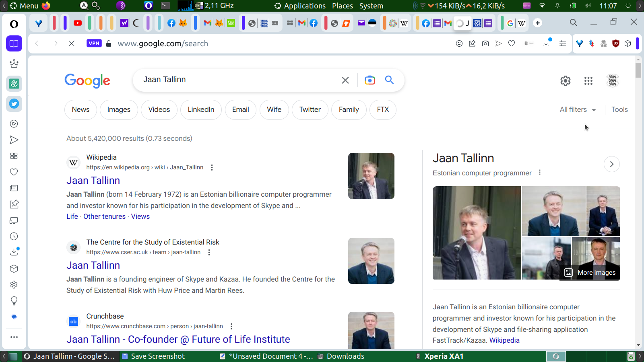The height and width of the screenshot is (362, 644).
Task: Open the Twitter sidebar panel
Action: point(14,104)
